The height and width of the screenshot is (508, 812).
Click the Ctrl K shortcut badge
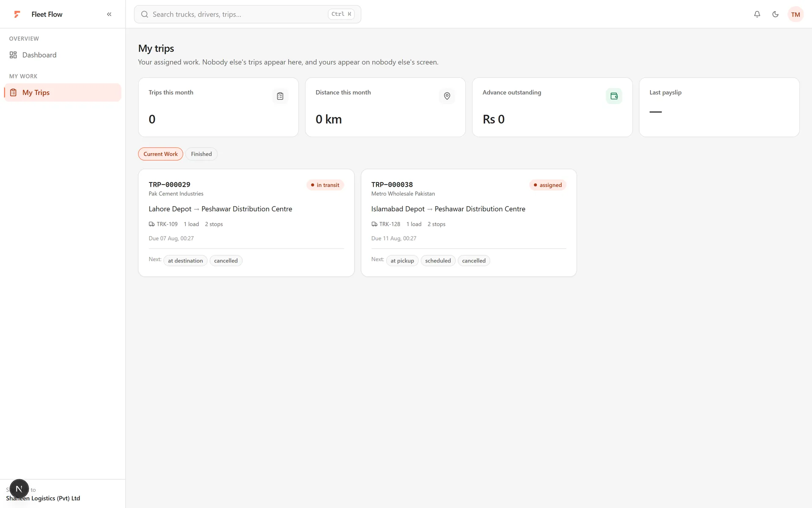pos(341,14)
